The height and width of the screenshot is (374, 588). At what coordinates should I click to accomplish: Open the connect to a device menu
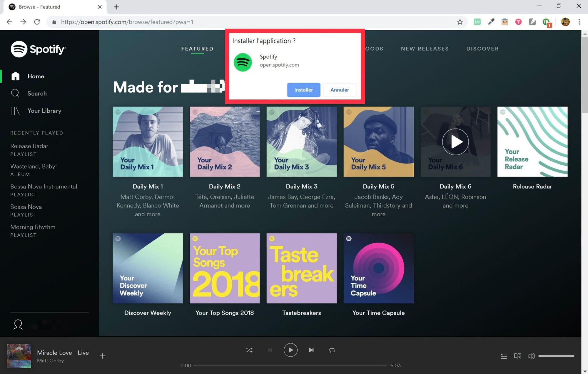[x=517, y=356]
